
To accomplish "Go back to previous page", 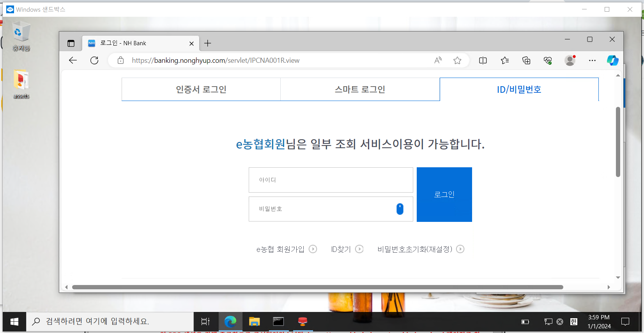I will coord(73,60).
